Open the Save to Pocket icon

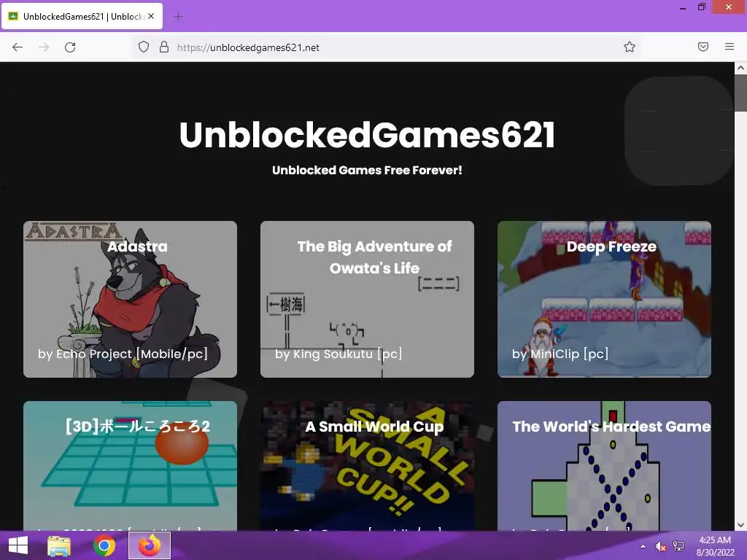703,47
